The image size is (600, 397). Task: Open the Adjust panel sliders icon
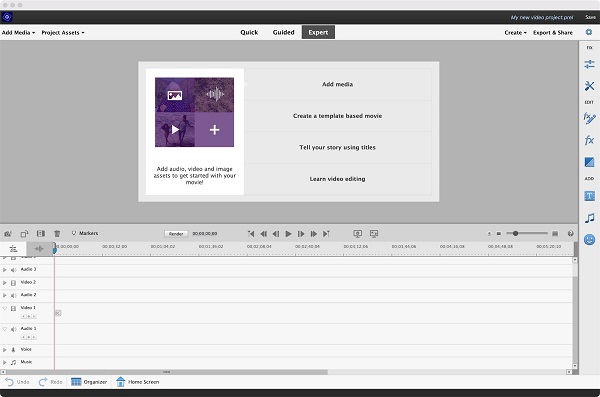tap(589, 64)
